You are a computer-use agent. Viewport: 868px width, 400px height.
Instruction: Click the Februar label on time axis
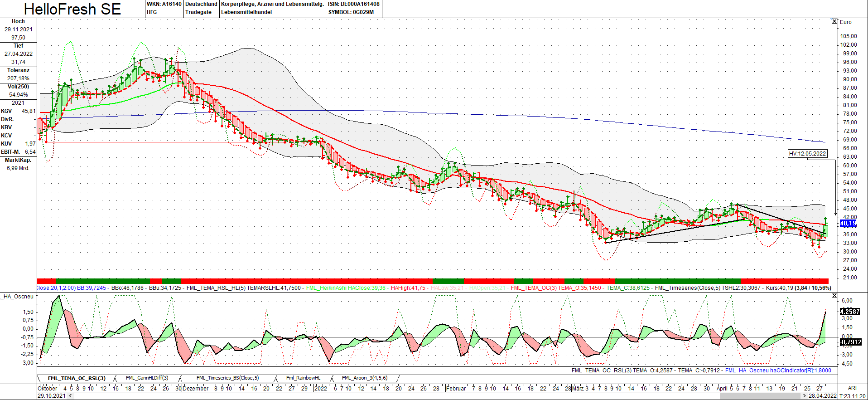coord(456,388)
